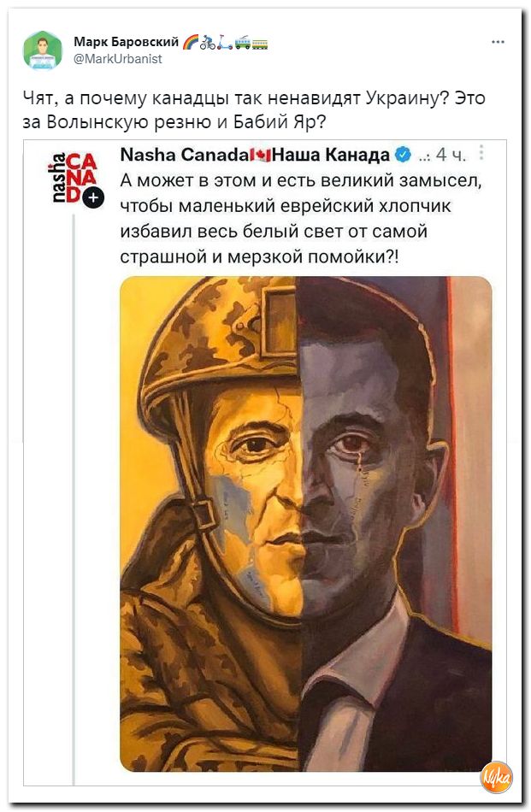The width and height of the screenshot is (531, 812).
Task: Click the cyclist emoji in the display name
Action: tap(208, 42)
